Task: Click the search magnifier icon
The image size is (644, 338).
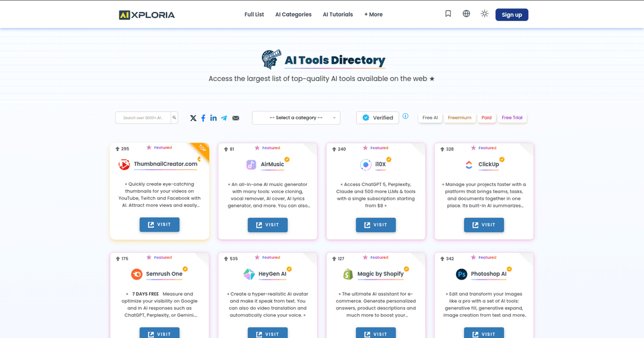Action: coord(174,117)
